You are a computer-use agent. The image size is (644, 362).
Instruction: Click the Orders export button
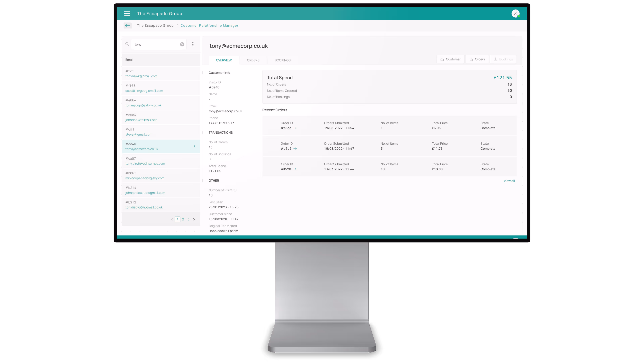pos(477,59)
